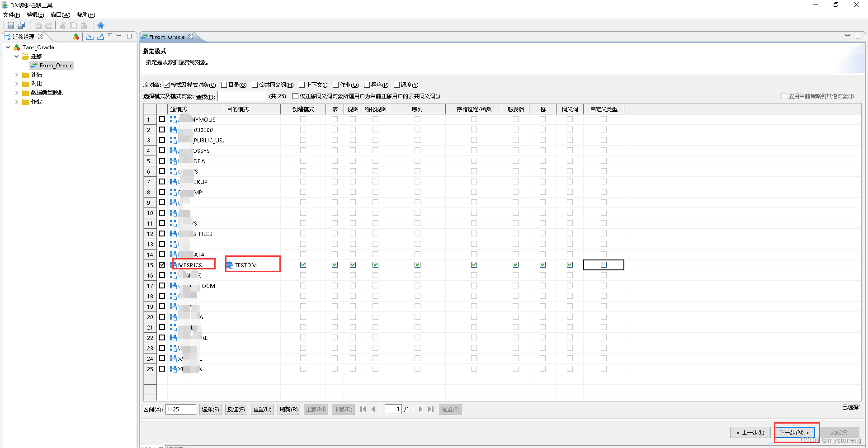This screenshot has width=868, height=448.
Task: Click the Undo toolbar icon
Action: click(38, 26)
